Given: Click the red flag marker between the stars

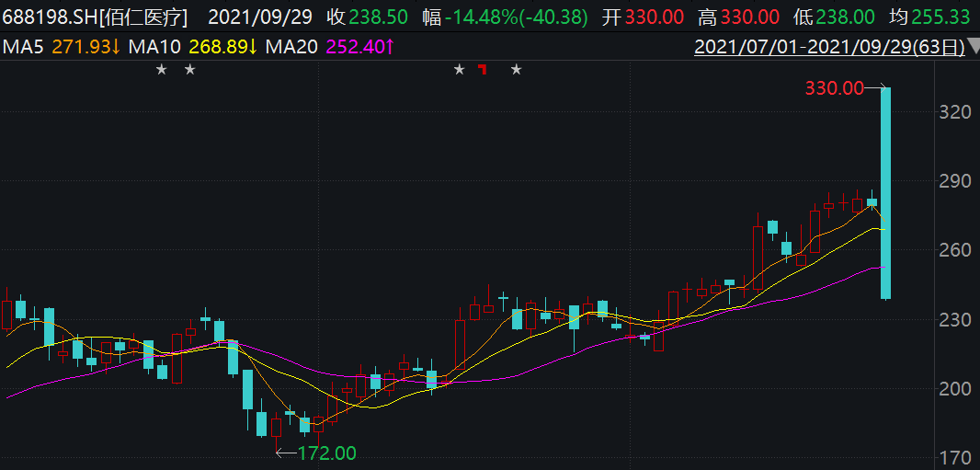Looking at the screenshot, I should (482, 69).
